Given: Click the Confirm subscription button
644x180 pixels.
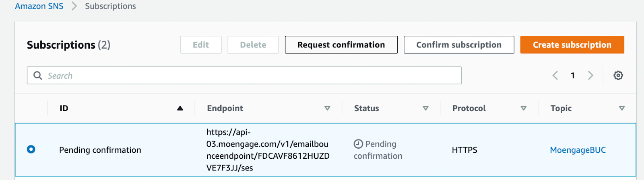Looking at the screenshot, I should tap(459, 45).
